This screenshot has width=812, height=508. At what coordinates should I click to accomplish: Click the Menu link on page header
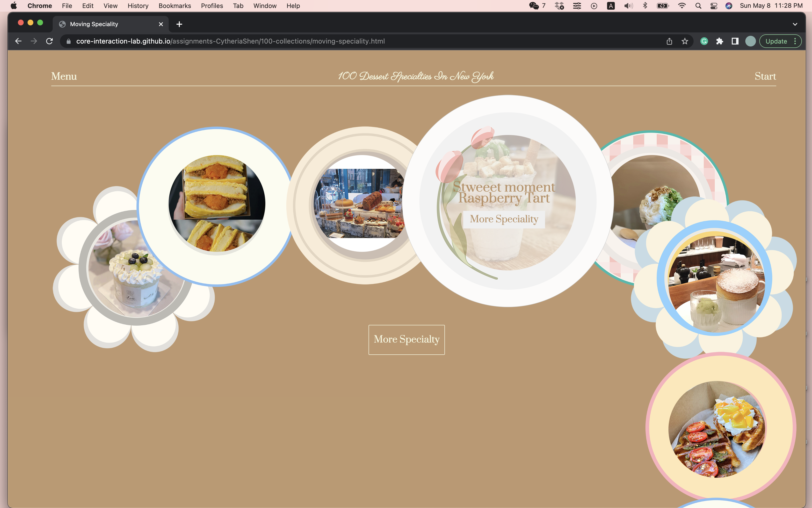[64, 76]
